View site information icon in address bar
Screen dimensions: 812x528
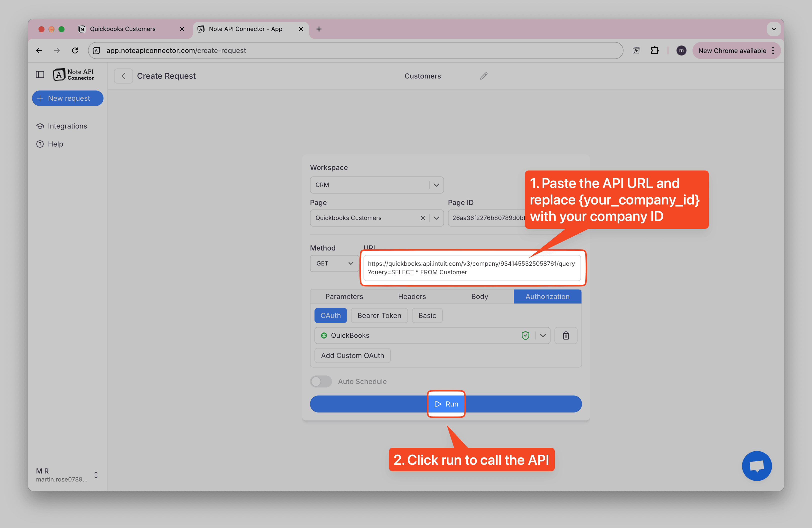tap(97, 50)
